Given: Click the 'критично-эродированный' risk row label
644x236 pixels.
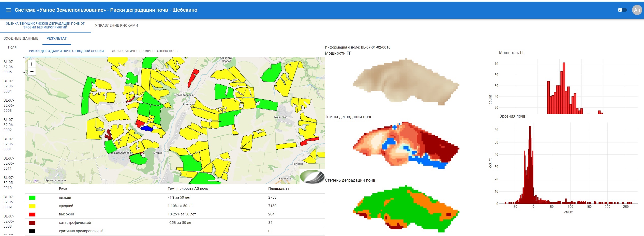Looking at the screenshot, I should pos(81,231).
